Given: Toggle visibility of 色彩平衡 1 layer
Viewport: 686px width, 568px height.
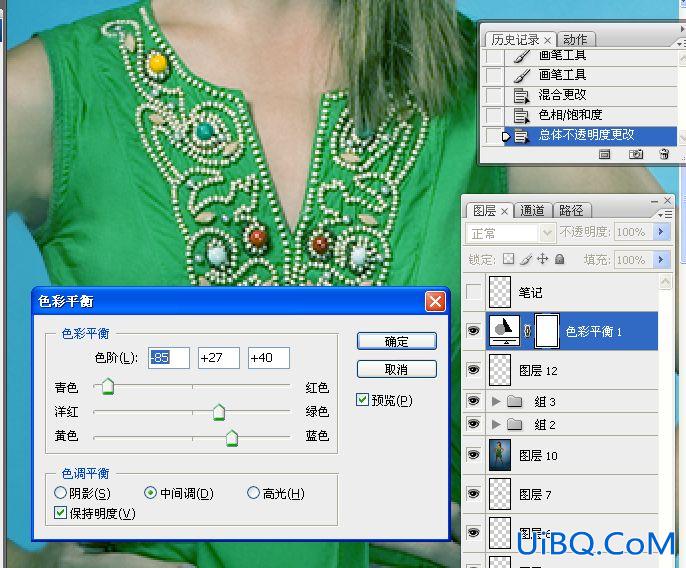Looking at the screenshot, I should (x=473, y=330).
